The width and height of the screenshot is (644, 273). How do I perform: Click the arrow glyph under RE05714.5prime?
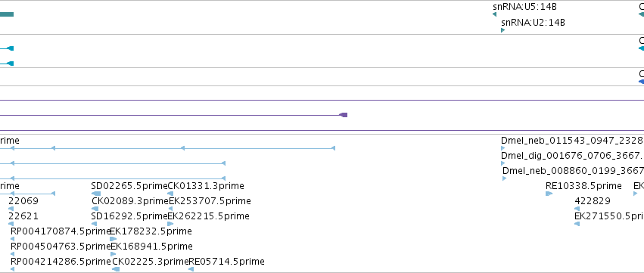coord(191,269)
